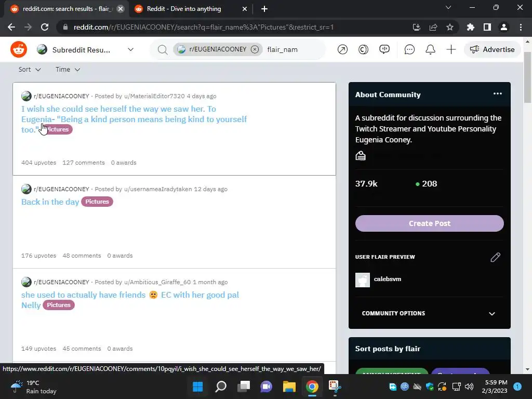Open the Reddit home logo

(x=19, y=49)
